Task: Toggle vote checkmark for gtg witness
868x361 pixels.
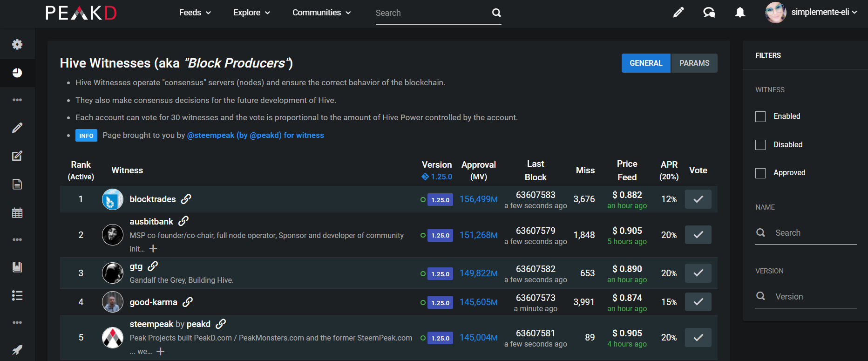Action: pyautogui.click(x=698, y=273)
